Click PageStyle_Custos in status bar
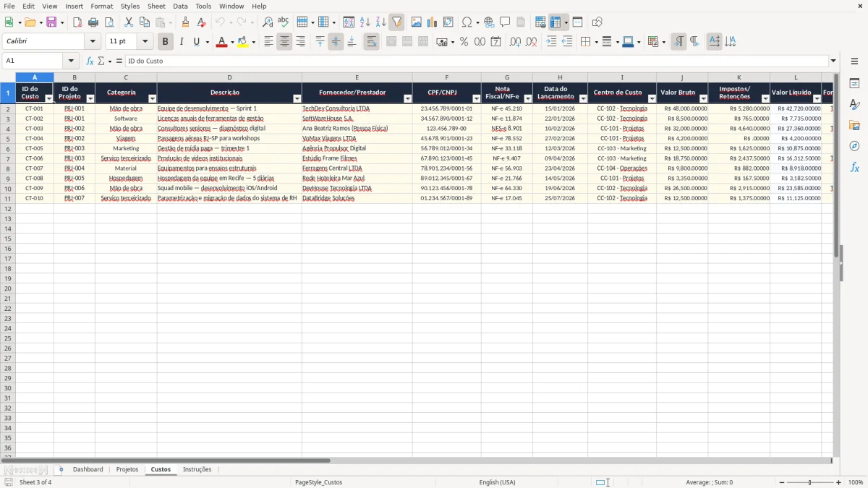 [x=319, y=482]
